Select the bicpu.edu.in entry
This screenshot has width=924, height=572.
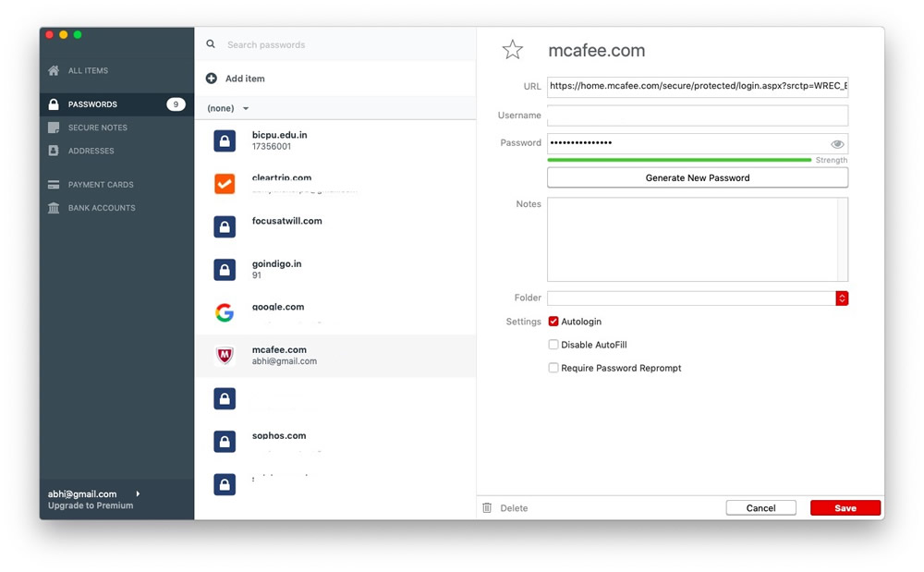click(x=335, y=140)
